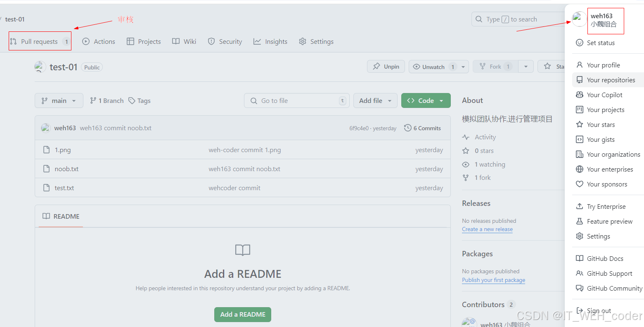Open the Activity link
Screen dimensions: 644x327
pyautogui.click(x=479, y=137)
